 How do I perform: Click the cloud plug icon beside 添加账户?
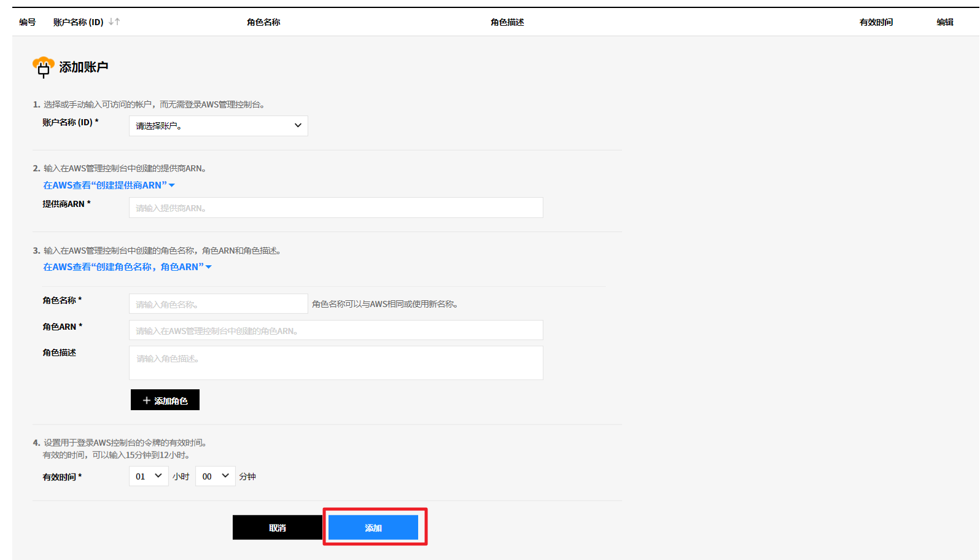pyautogui.click(x=43, y=67)
